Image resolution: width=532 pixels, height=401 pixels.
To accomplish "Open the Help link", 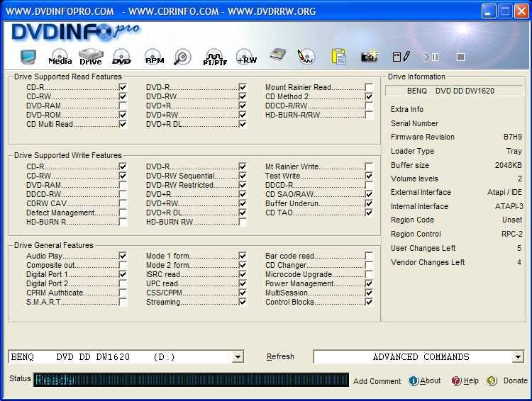I will (x=465, y=381).
